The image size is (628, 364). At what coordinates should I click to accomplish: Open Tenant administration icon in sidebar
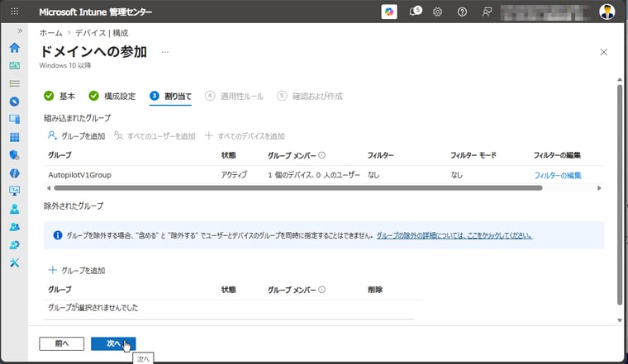click(14, 245)
